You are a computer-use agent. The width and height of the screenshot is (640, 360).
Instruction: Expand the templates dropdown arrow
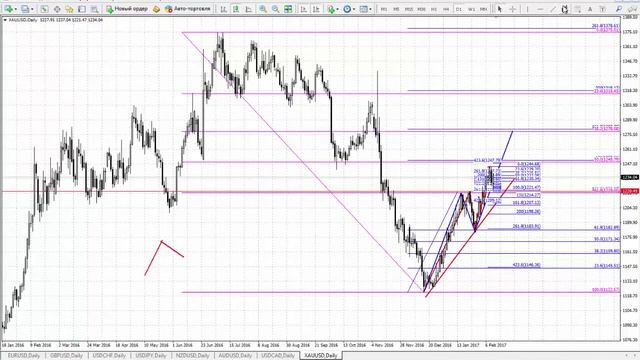(370, 9)
